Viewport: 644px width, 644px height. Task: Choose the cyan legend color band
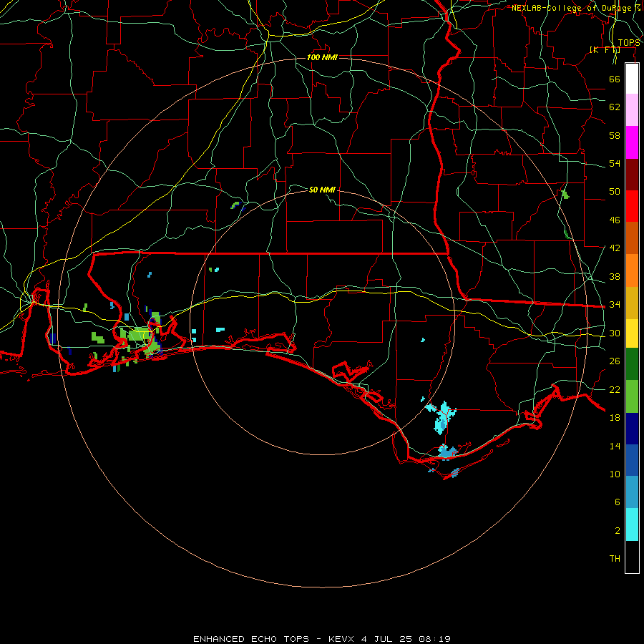(x=632, y=525)
